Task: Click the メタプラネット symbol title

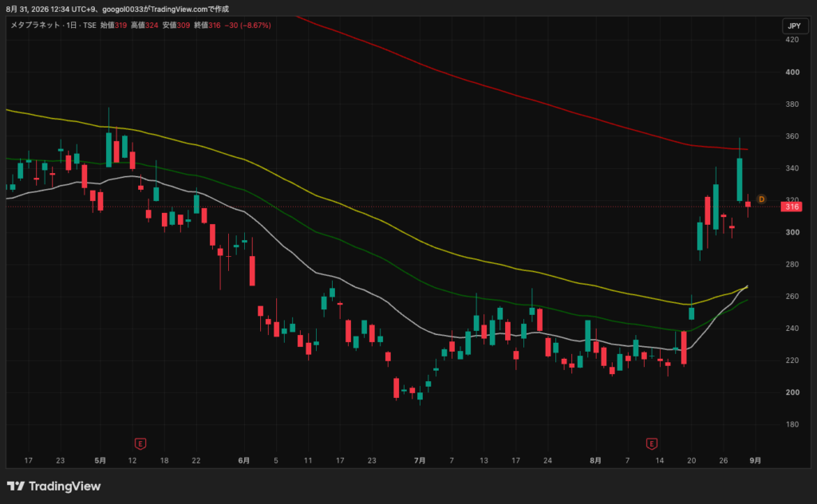Action: click(35, 25)
